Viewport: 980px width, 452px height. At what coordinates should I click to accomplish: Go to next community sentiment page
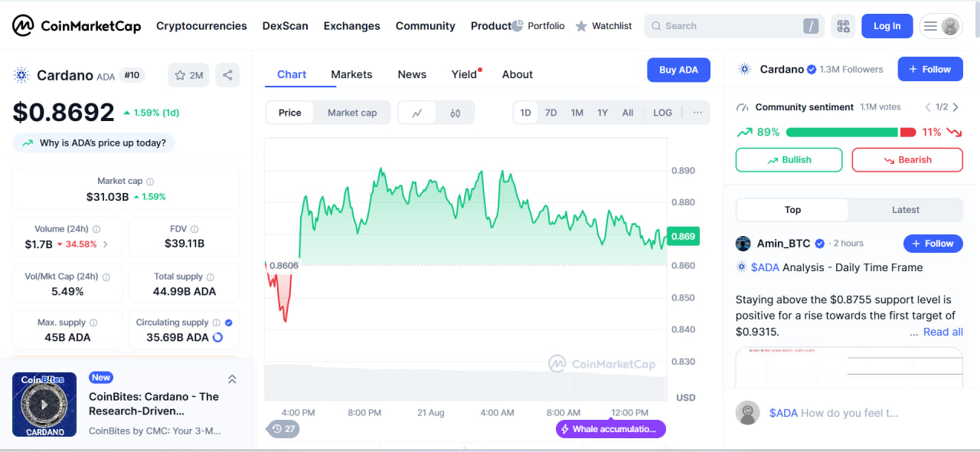pyautogui.click(x=955, y=107)
